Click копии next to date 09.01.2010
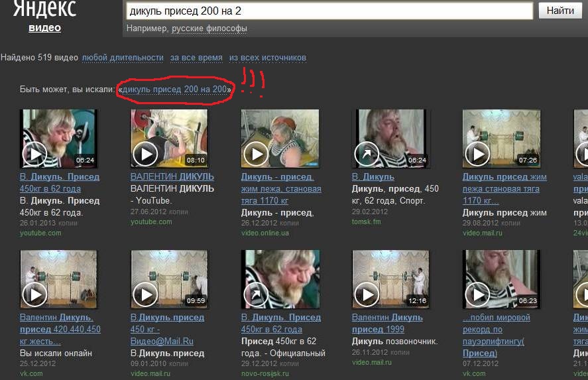The height and width of the screenshot is (380, 588). tap(178, 364)
